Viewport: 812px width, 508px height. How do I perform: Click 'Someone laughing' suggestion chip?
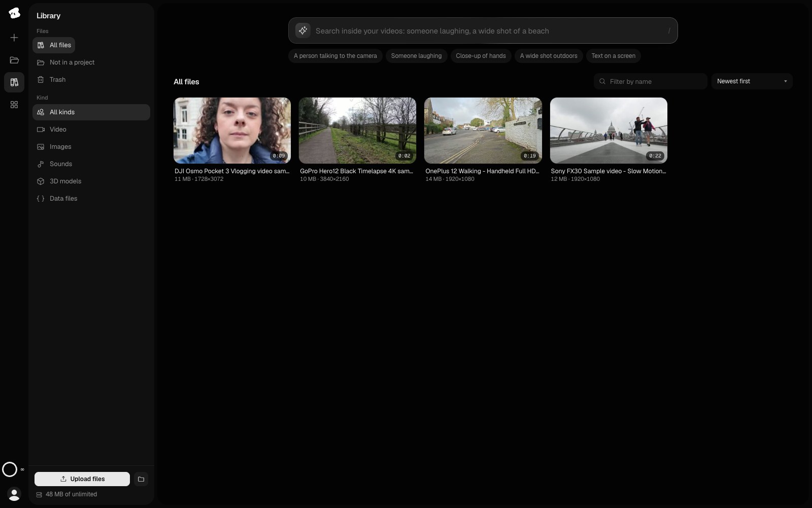coord(416,56)
